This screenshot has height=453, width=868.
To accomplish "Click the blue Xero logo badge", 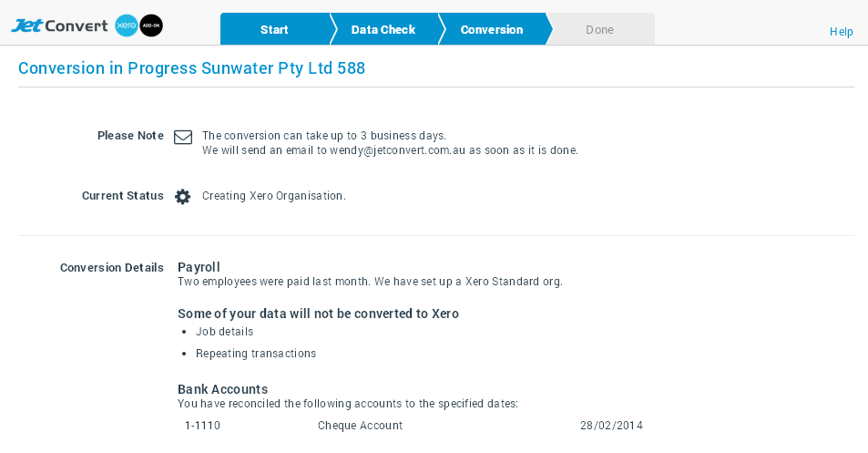I will tap(127, 26).
